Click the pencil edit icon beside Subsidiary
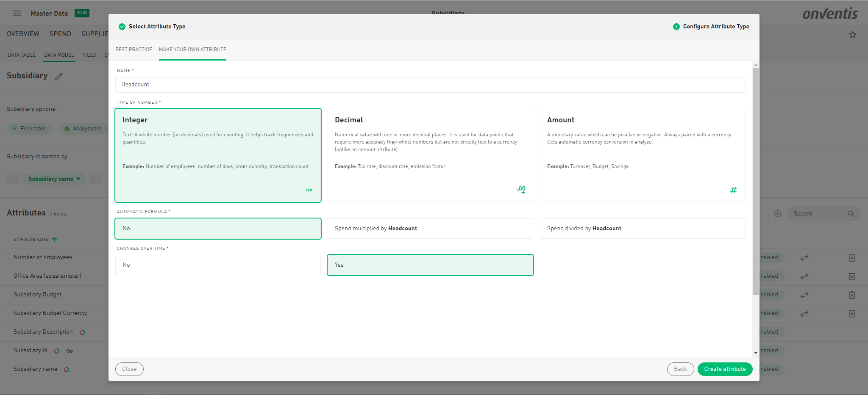 click(59, 77)
